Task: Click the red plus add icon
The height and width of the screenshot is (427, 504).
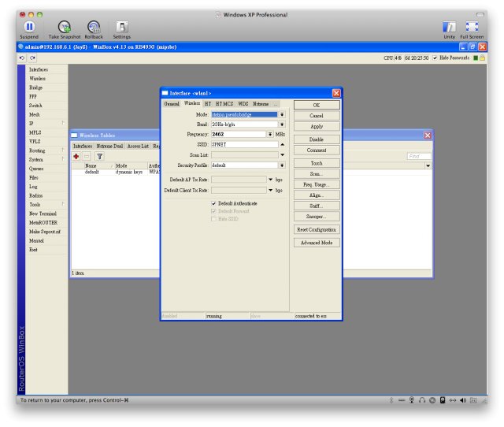Action: tap(76, 156)
